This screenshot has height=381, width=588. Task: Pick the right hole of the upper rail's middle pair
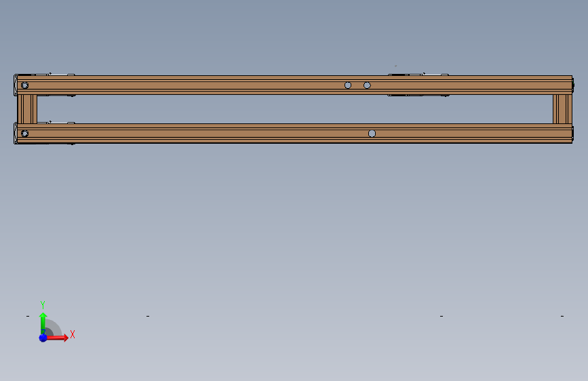click(367, 85)
